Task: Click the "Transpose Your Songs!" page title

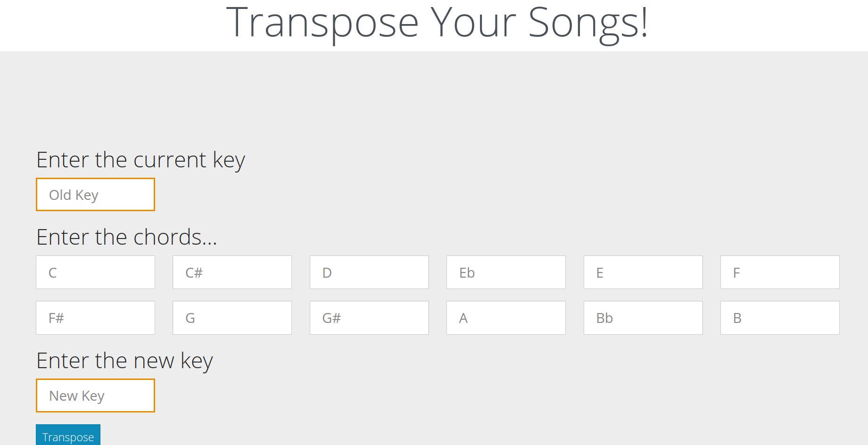Action: 437,23
